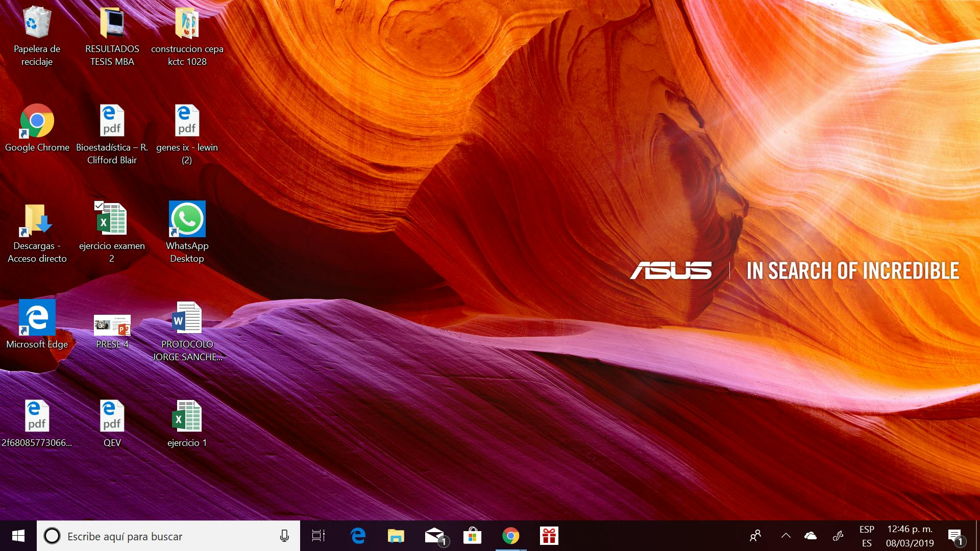Open the Action Center notifications
Screen dimensions: 980x551
click(955, 536)
